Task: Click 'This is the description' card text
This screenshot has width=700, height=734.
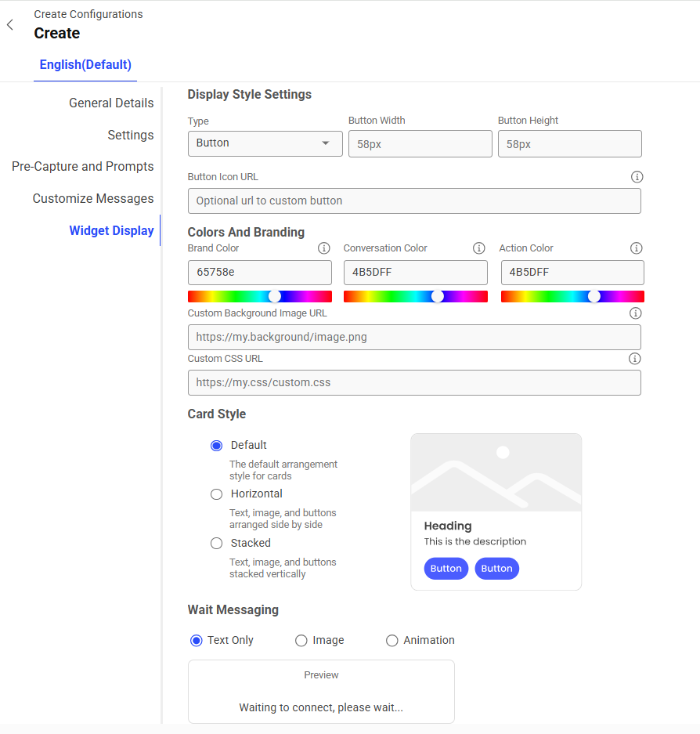Action: tap(475, 541)
